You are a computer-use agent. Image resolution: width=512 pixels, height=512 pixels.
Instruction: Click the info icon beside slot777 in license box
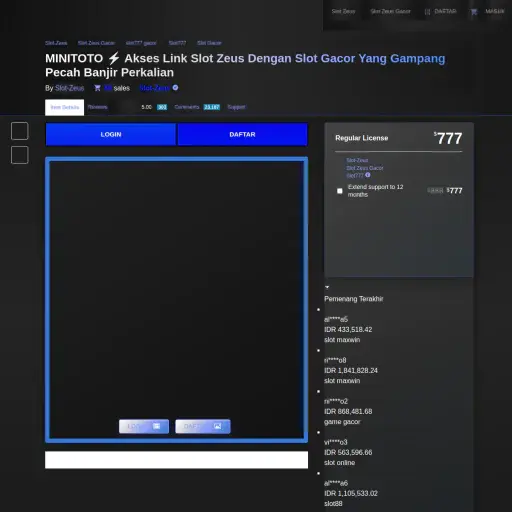click(x=367, y=175)
